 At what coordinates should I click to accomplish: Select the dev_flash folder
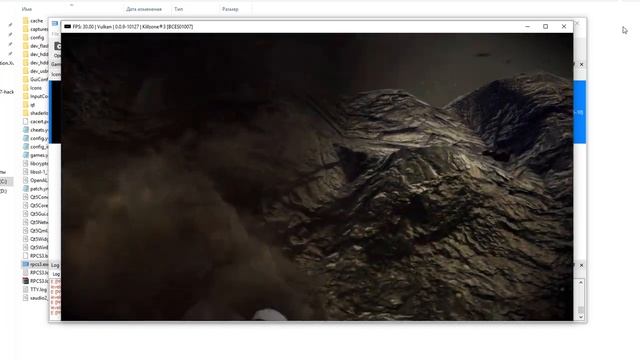coord(35,46)
